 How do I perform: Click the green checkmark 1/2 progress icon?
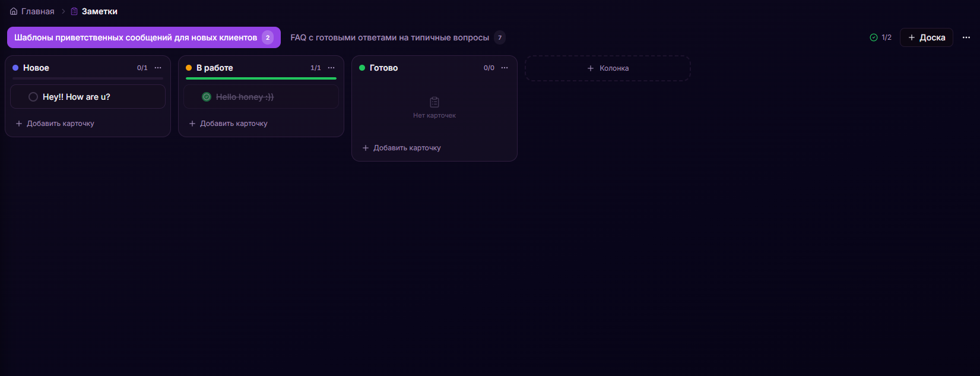click(874, 37)
